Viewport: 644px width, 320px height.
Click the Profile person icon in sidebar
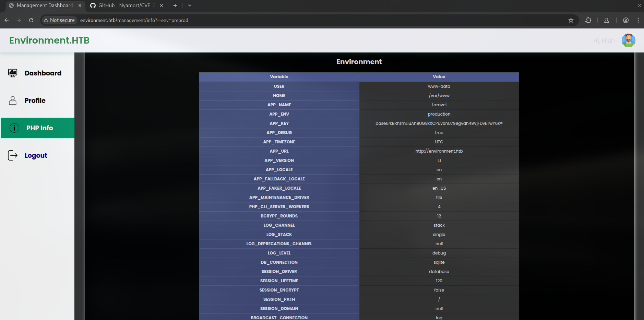13,100
